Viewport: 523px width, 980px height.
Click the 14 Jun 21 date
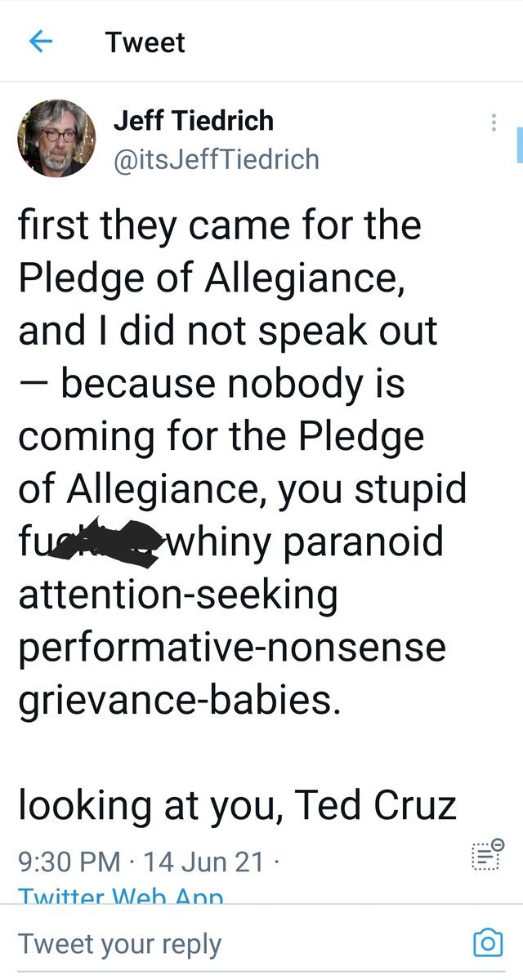[203, 861]
